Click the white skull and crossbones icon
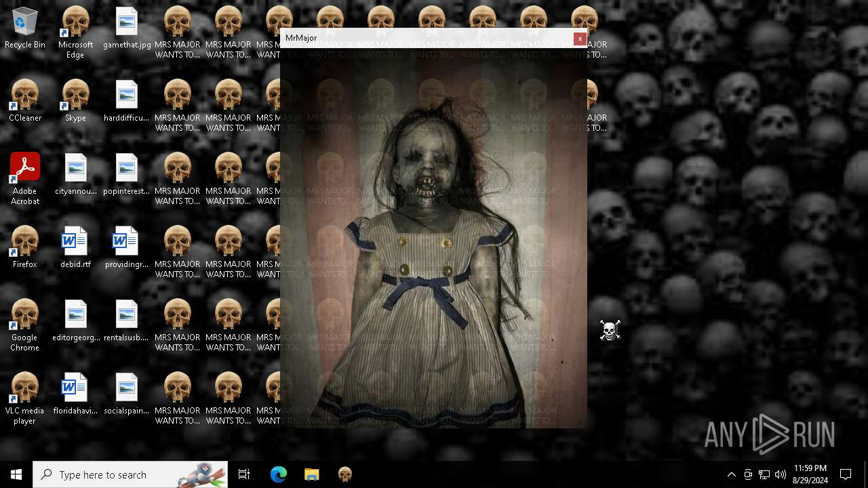This screenshot has width=868, height=488. coord(610,331)
